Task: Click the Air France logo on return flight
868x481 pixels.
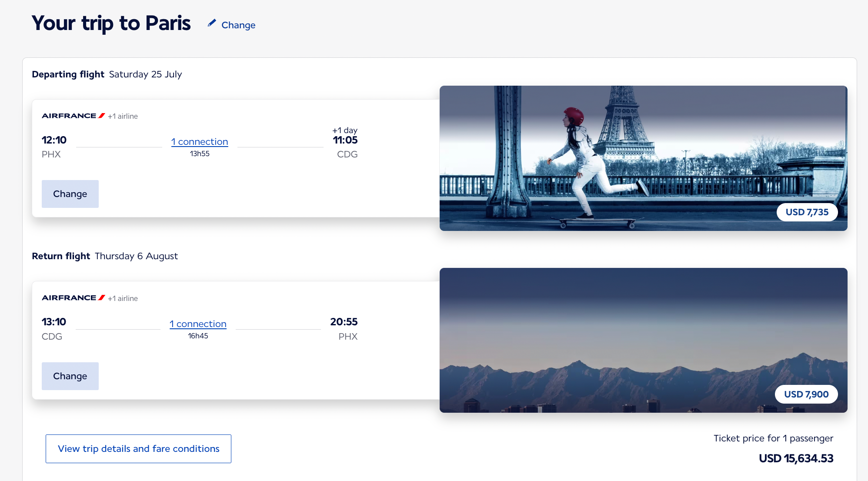Action: click(73, 298)
